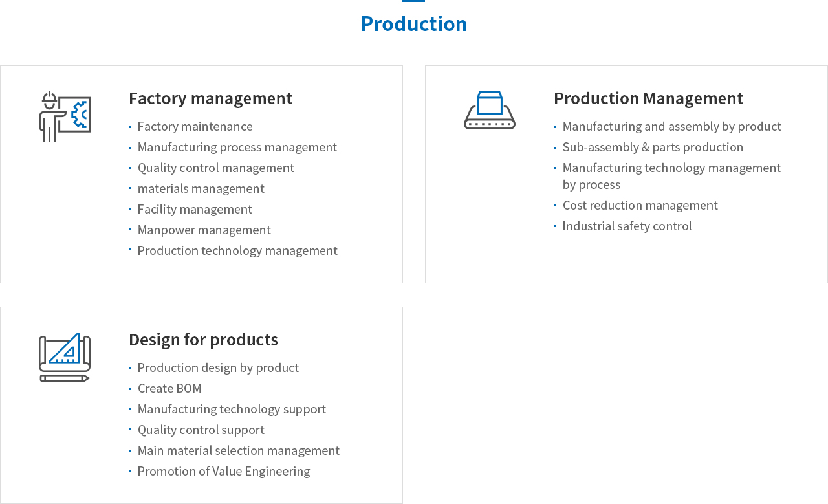Select the Industrial safety control entry
This screenshot has width=828, height=504.
(627, 226)
